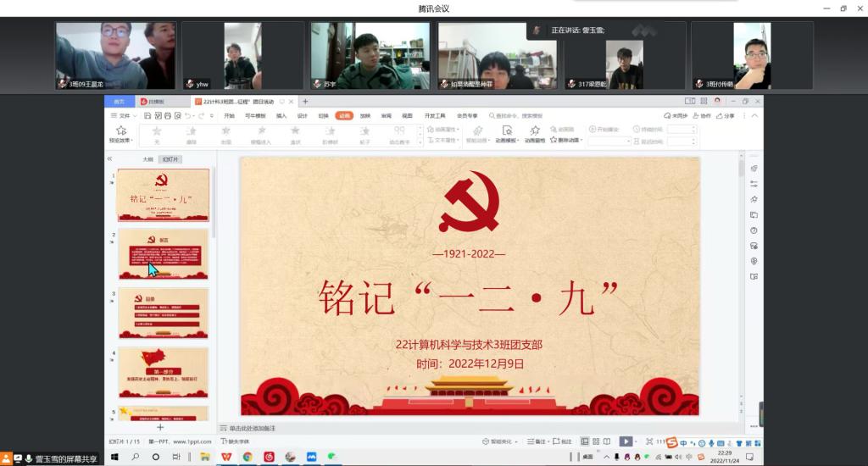The image size is (868, 466).
Task: Click the 预览效果 preview star icon
Action: 120,131
